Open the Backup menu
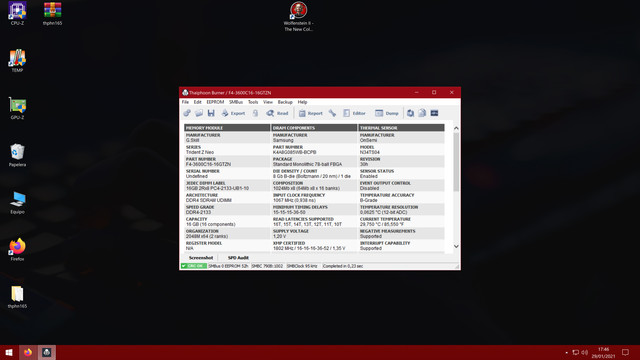 point(285,102)
